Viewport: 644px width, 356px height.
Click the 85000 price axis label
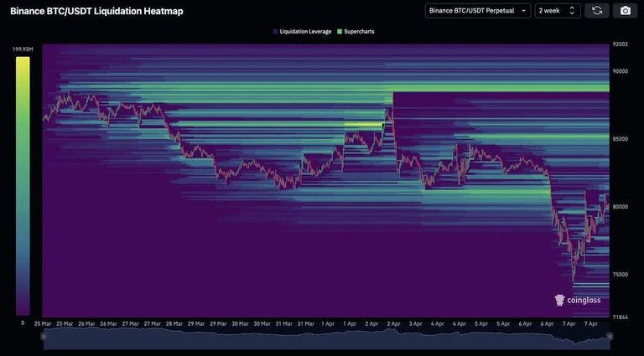pyautogui.click(x=620, y=139)
